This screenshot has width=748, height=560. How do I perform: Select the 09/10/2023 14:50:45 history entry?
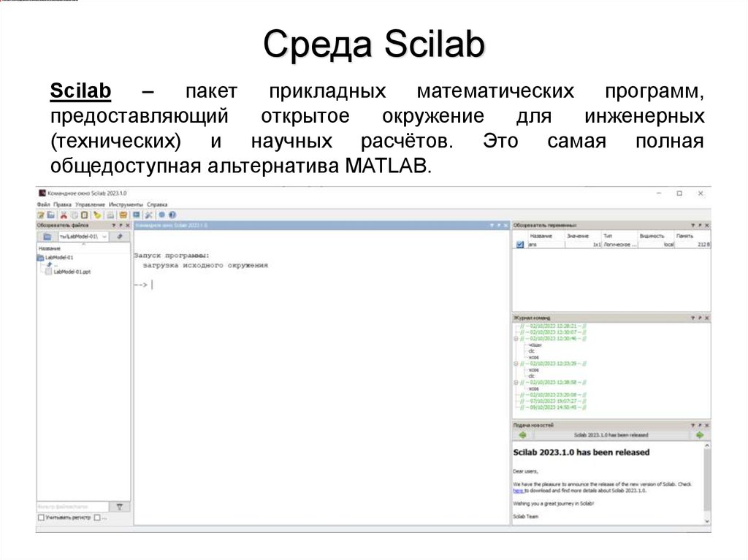[x=554, y=408]
